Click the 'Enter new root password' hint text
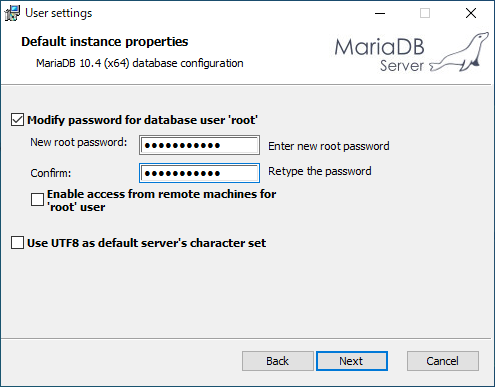 [x=329, y=146]
